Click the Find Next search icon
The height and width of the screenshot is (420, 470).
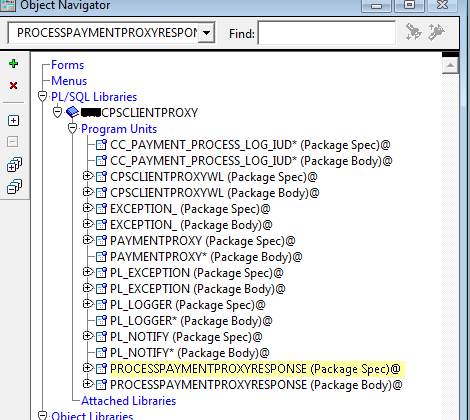coord(414,32)
